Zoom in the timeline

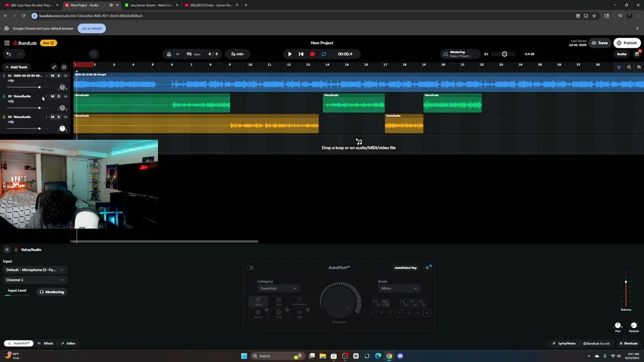coord(639,67)
